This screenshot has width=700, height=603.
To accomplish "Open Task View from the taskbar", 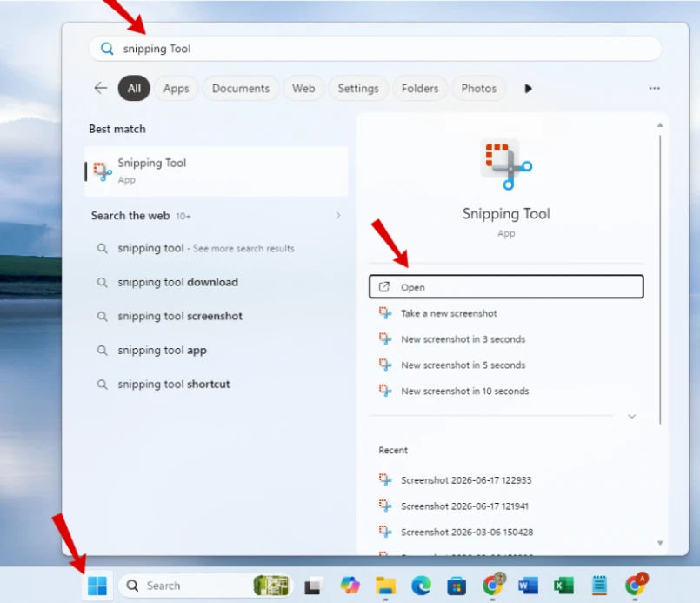I will [313, 586].
